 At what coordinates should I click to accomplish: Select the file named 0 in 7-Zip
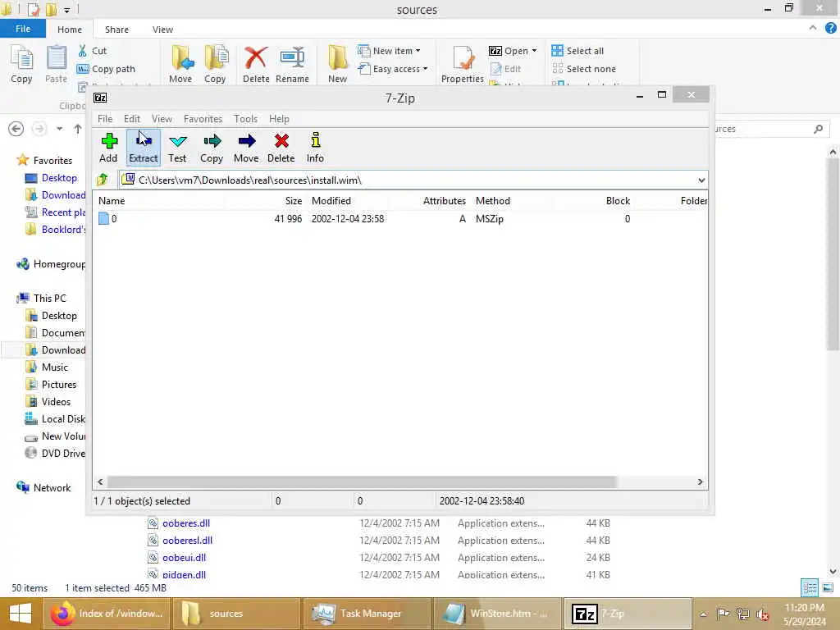pos(113,218)
